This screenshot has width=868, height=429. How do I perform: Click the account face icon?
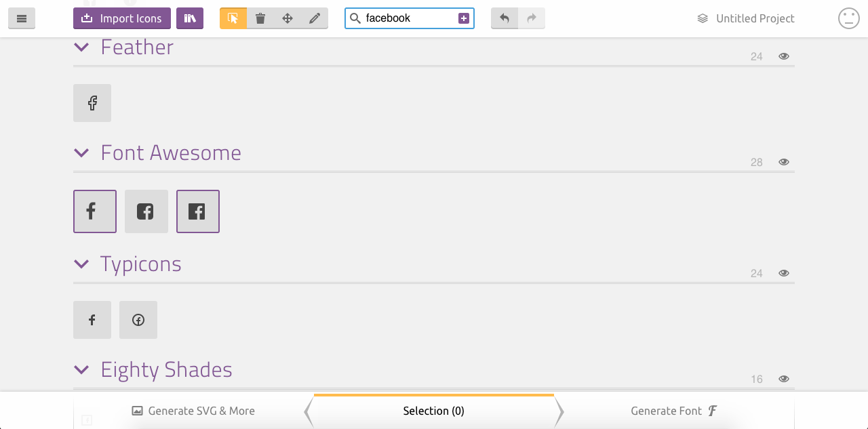click(x=848, y=18)
